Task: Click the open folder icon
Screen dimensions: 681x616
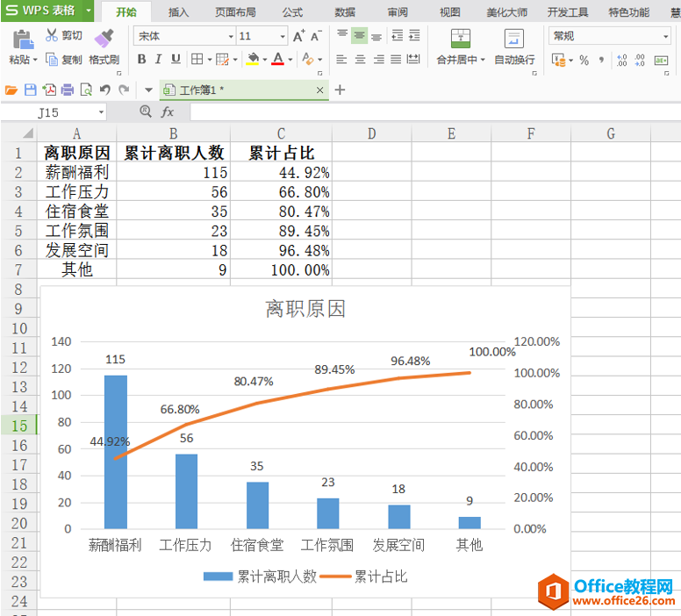Action: point(11,90)
